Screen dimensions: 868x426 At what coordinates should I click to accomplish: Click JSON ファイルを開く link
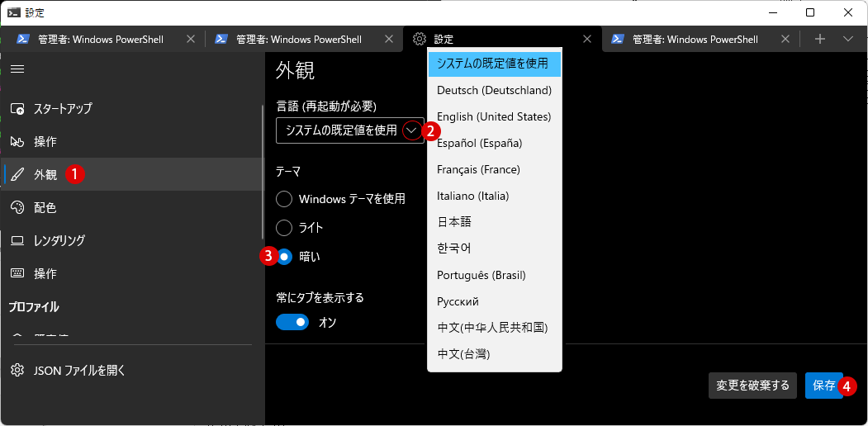[80, 370]
